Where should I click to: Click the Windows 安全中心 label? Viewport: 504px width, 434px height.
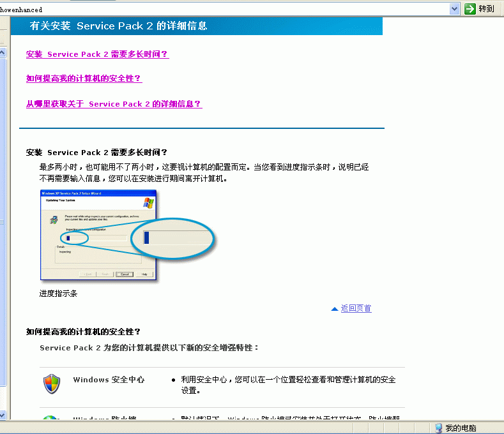(x=109, y=380)
